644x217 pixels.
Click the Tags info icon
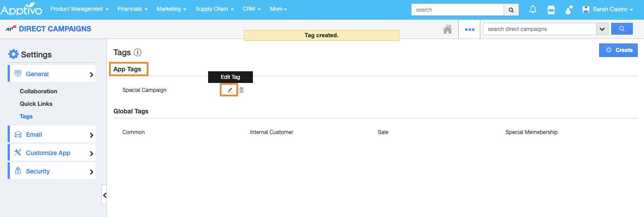138,52
